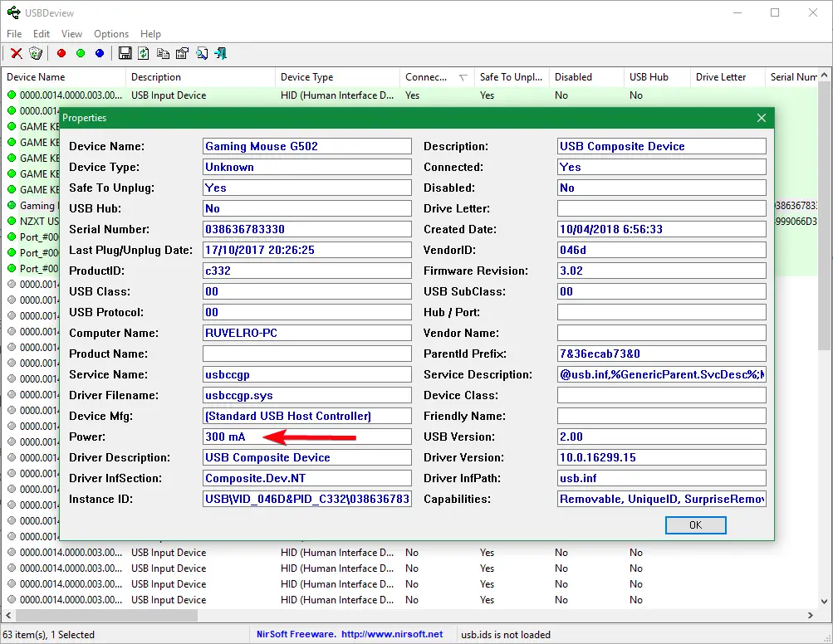Click the copy selected items icon
The image size is (833, 644).
click(163, 54)
